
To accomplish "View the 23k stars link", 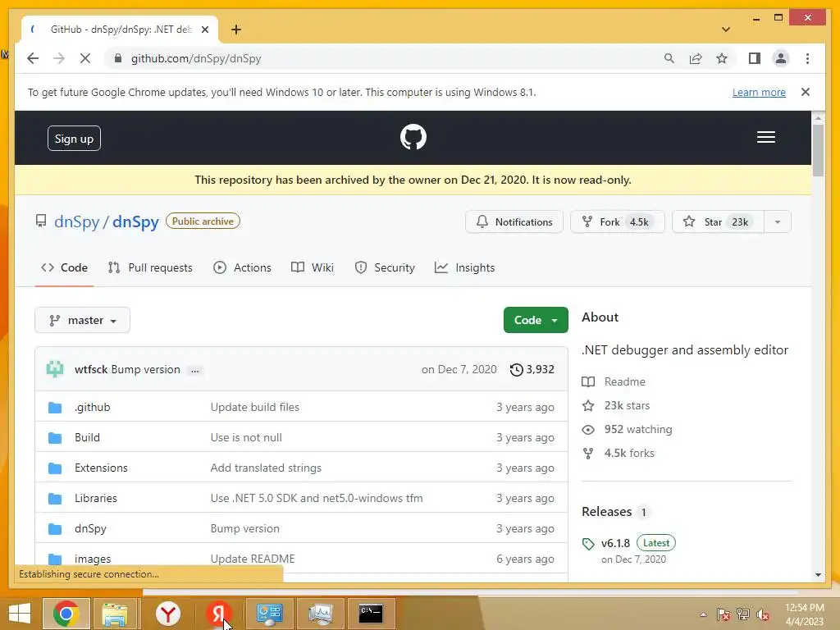I will pos(627,405).
